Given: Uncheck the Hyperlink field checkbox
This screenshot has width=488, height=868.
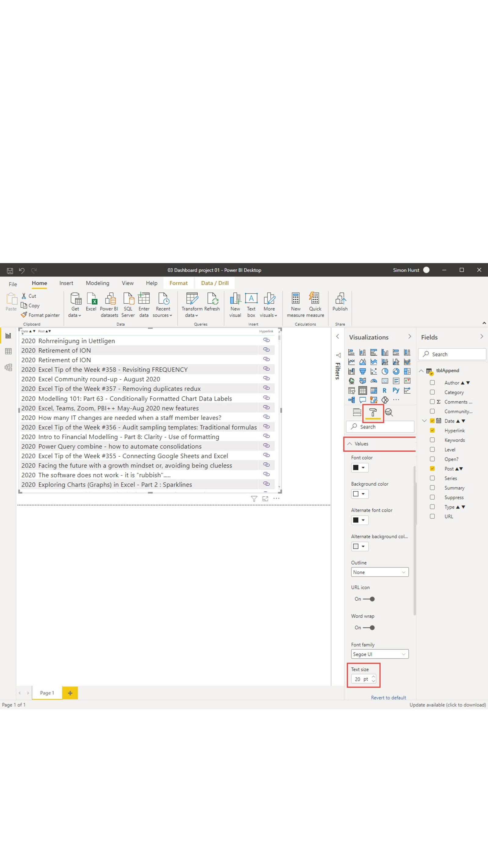Looking at the screenshot, I should (x=432, y=430).
